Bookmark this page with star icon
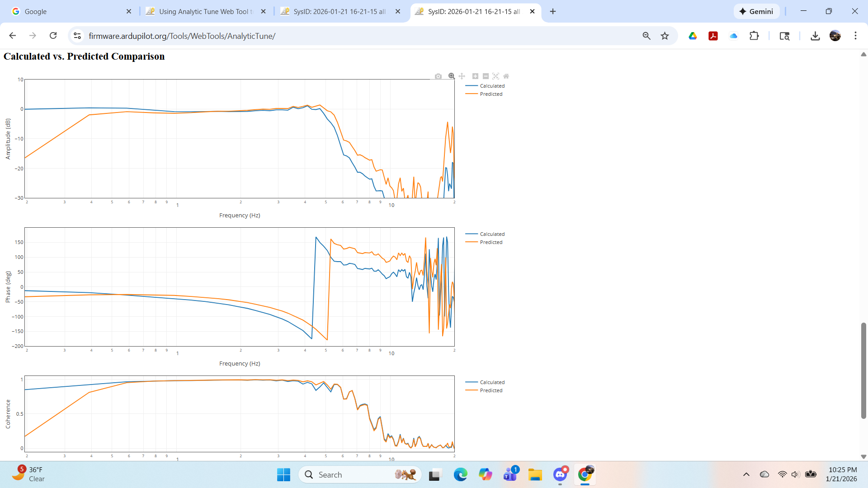The height and width of the screenshot is (488, 868). click(665, 36)
